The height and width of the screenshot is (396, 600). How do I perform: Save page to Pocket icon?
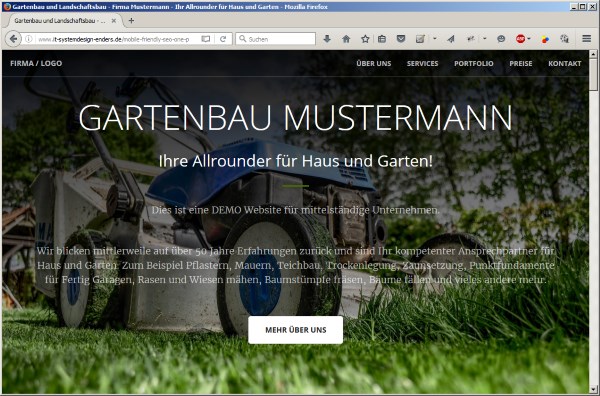tap(401, 39)
